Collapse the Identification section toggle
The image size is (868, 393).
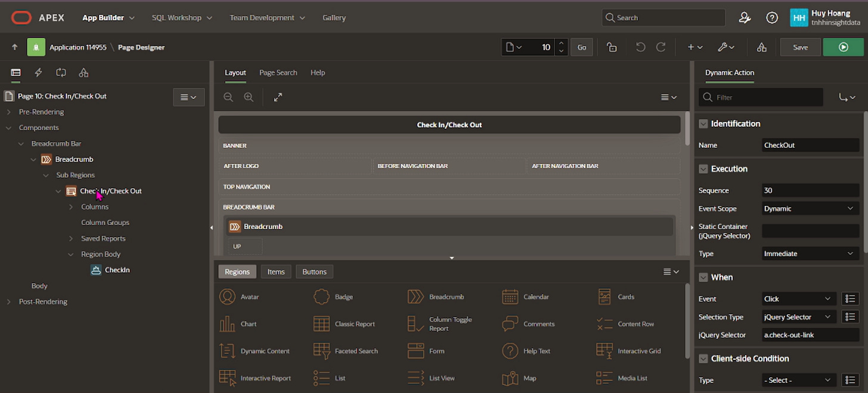click(703, 124)
